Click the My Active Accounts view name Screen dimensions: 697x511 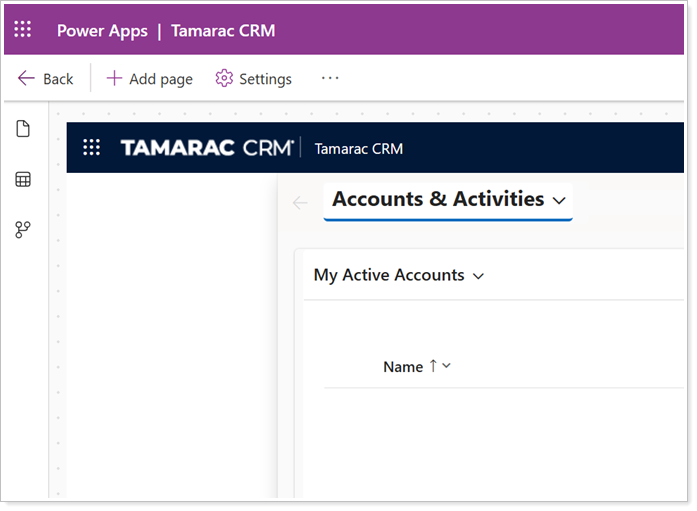389,275
